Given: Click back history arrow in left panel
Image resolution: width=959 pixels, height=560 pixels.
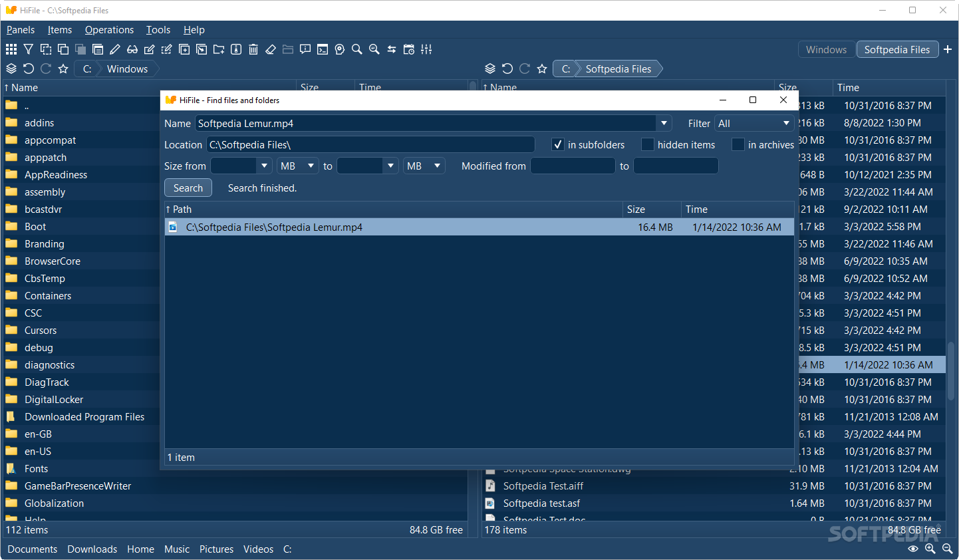Looking at the screenshot, I should click(29, 69).
